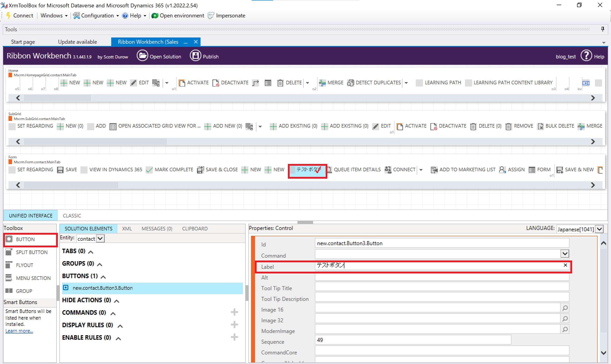Image resolution: width=611 pixels, height=364 pixels.
Task: Select ADD NEW {0} in SubGrid ribbon
Action: 223,126
